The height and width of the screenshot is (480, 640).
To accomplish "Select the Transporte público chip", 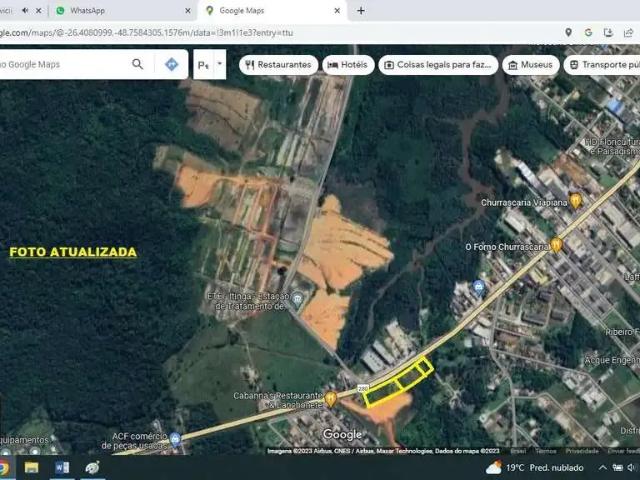I will pyautogui.click(x=602, y=65).
